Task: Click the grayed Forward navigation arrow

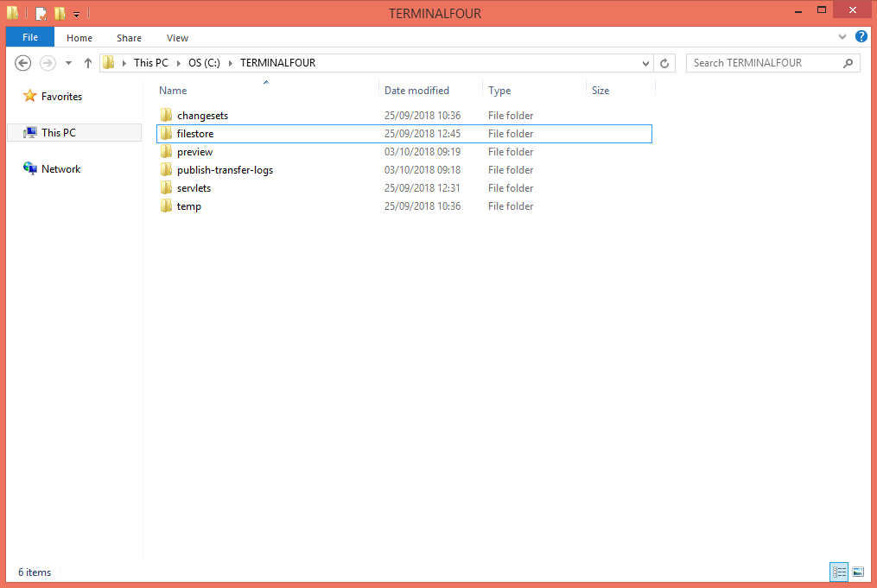Action: [47, 62]
